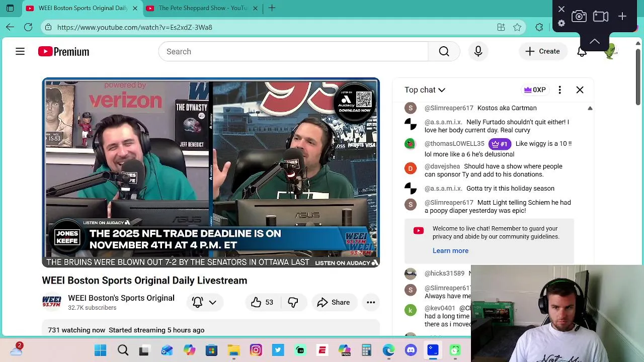View site information lock icon
Viewport: 644px width, 362px height.
click(48, 27)
